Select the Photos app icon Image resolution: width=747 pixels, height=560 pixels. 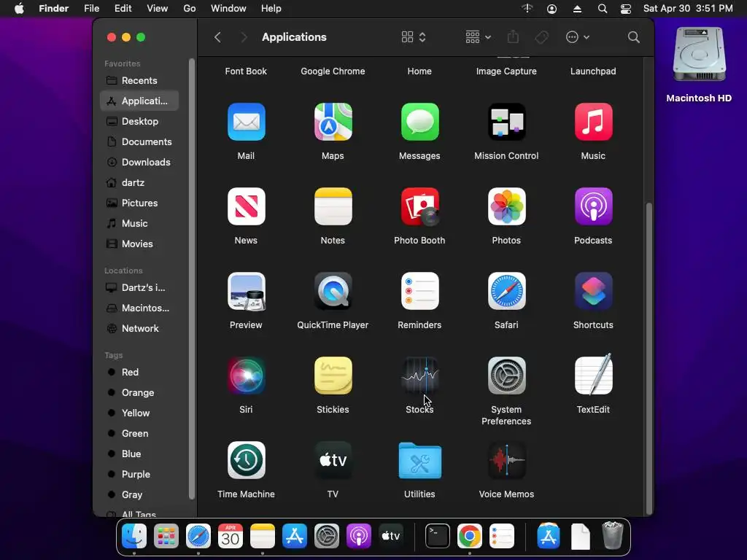coord(506,206)
